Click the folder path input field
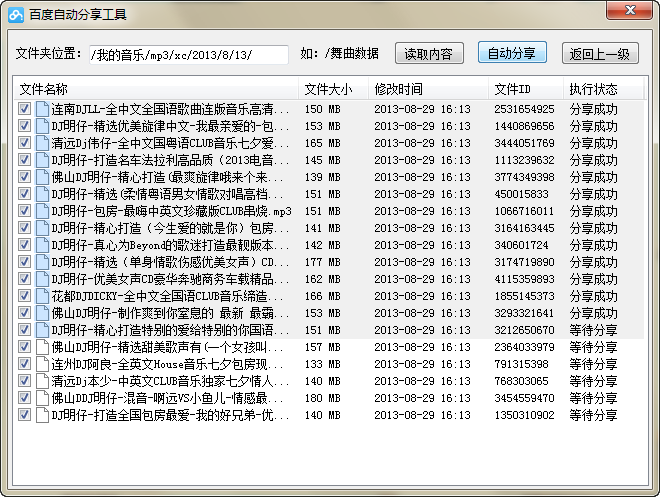Viewport: 660px width, 497px height. [x=189, y=55]
